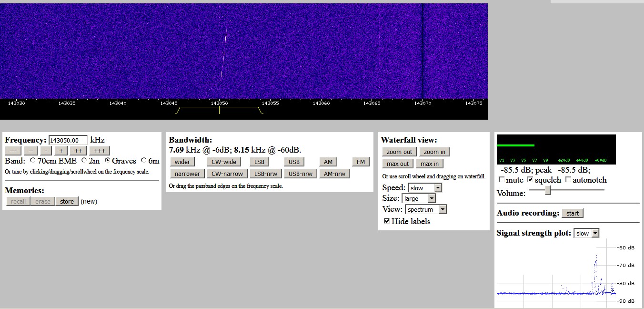The height and width of the screenshot is (309, 644).
Task: Tune up with the '+++' button
Action: coord(99,151)
